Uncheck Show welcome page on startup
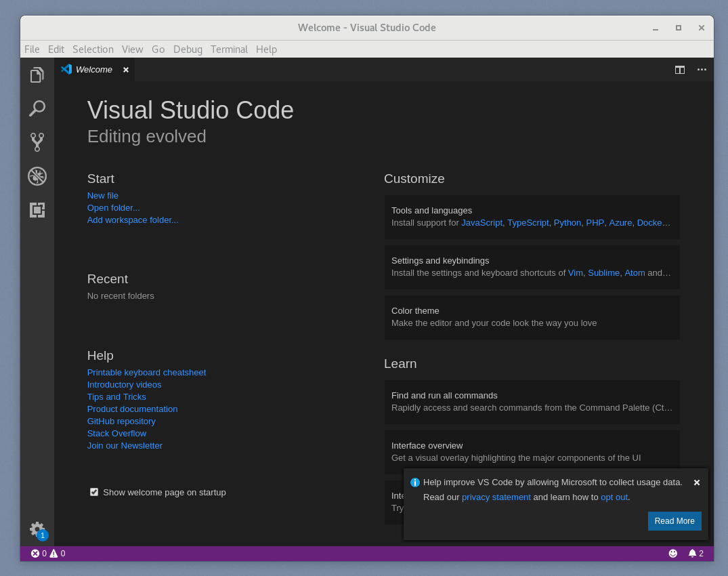This screenshot has height=576, width=728. click(x=94, y=492)
